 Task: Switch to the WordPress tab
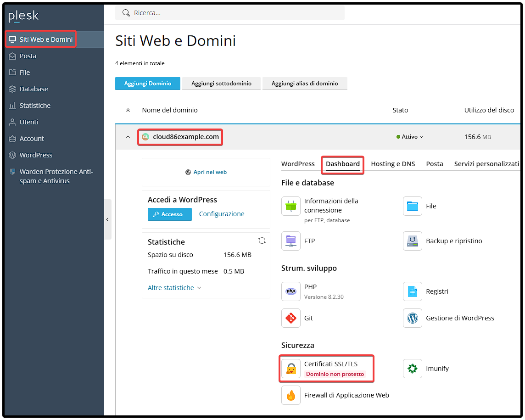point(298,164)
